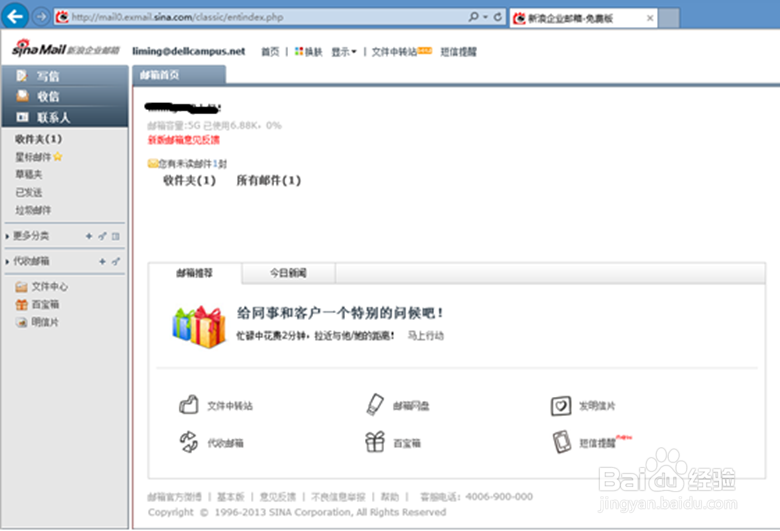Viewport: 780px width, 531px height.
Task: Click the star icon beside 星标邮件
Action: (58, 157)
